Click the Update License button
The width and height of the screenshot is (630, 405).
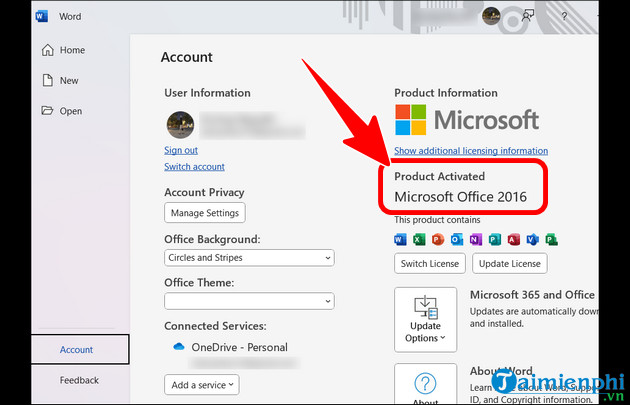point(509,264)
